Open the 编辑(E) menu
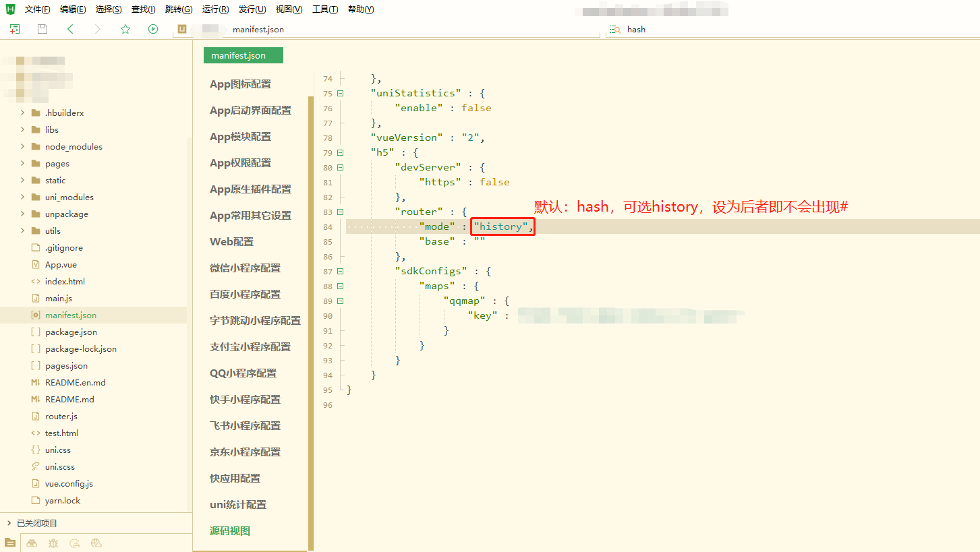 [73, 9]
